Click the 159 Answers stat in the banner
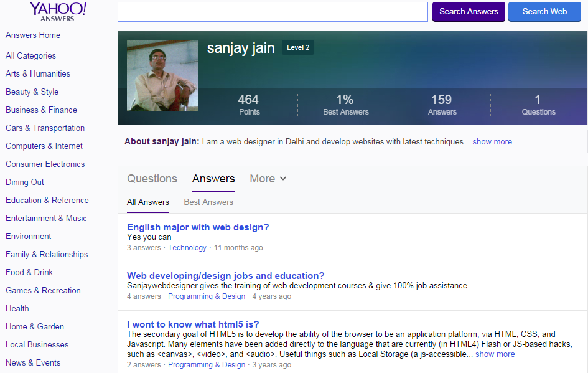 [x=442, y=105]
